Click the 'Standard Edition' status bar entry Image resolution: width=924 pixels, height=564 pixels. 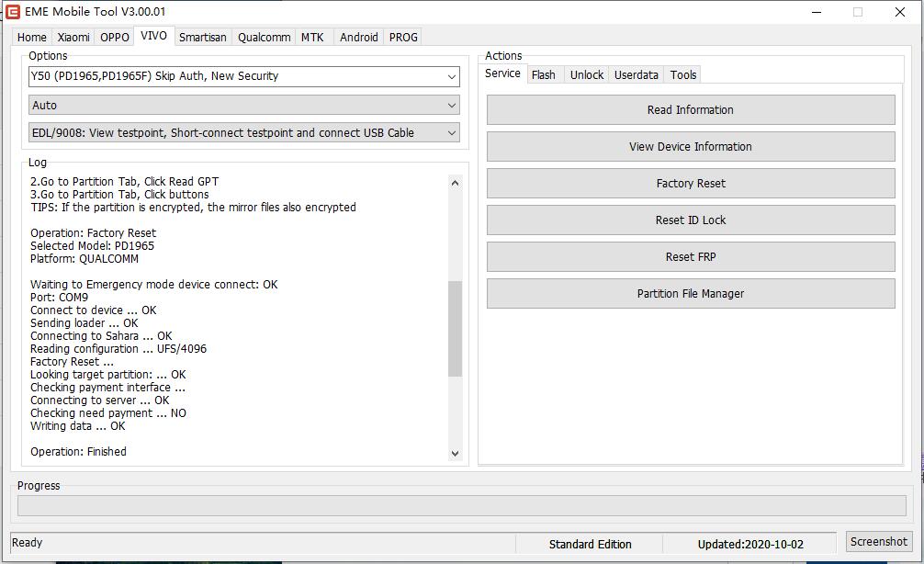(x=590, y=544)
